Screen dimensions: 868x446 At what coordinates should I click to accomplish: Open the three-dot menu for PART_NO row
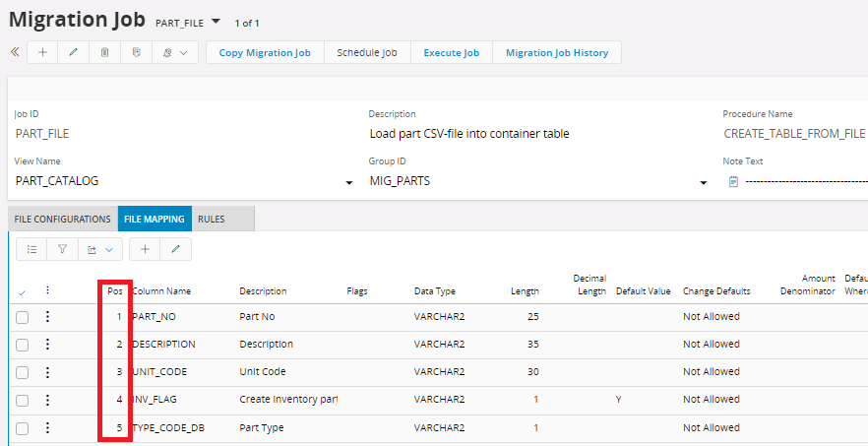tap(47, 316)
